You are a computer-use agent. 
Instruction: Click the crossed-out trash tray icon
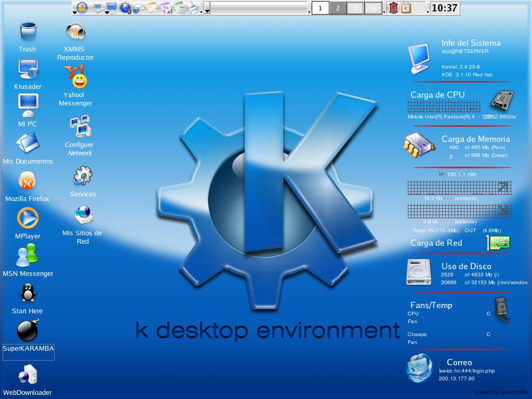(393, 7)
